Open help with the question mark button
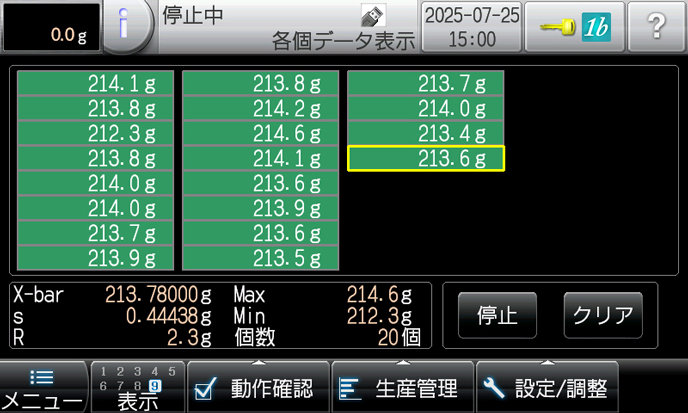This screenshot has width=688, height=413. (657, 27)
